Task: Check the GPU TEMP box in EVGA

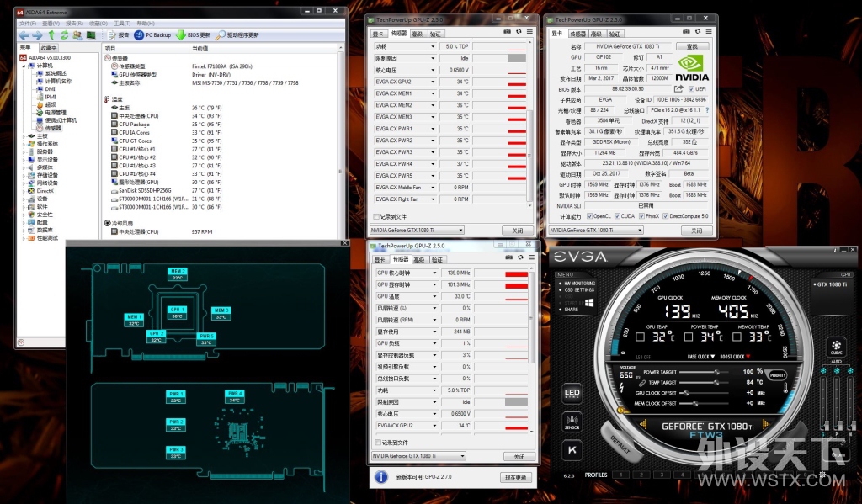Action: (x=640, y=337)
